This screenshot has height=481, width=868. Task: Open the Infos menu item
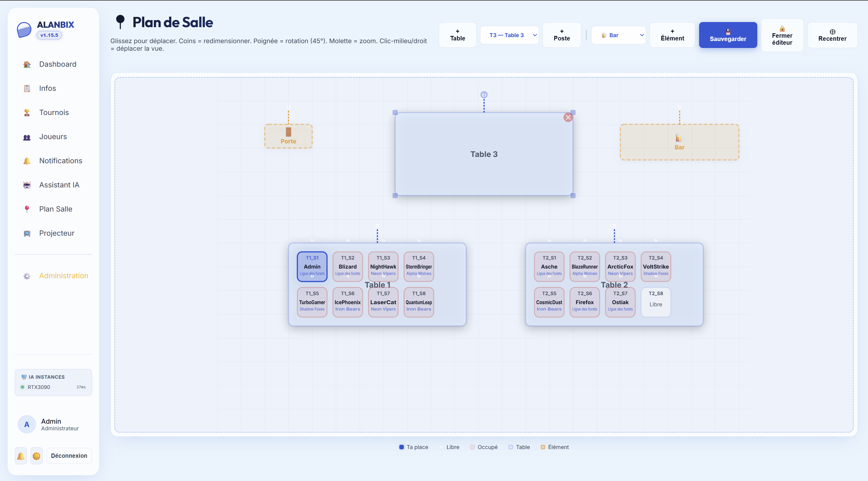point(53,88)
